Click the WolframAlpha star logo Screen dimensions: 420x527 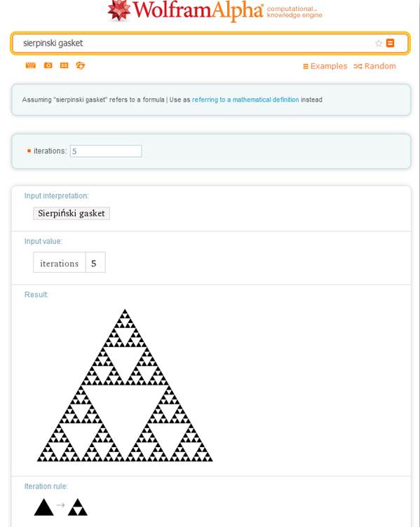[x=119, y=11]
